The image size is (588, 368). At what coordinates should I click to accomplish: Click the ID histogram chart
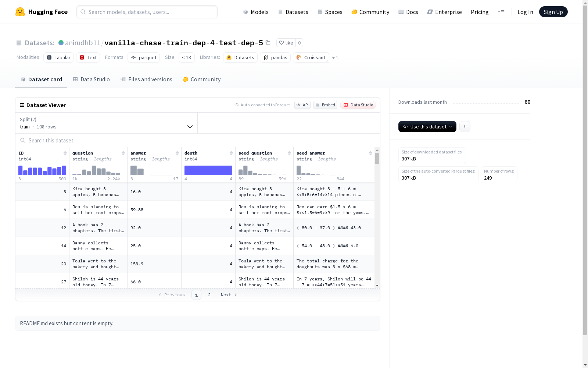(x=42, y=170)
